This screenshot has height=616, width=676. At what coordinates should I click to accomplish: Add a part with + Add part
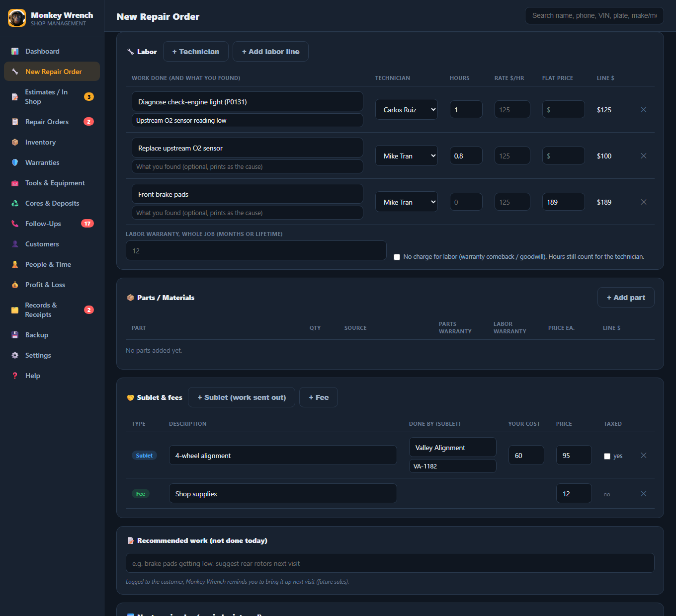click(626, 298)
